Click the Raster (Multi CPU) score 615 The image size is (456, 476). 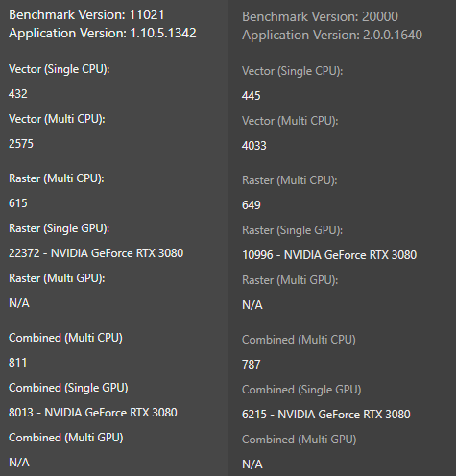coord(18,203)
